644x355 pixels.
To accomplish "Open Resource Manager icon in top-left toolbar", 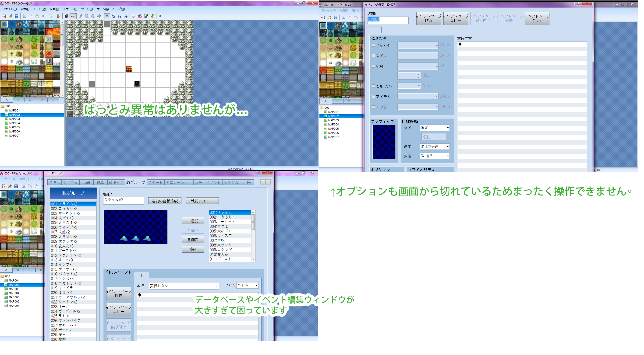I will point(140,16).
